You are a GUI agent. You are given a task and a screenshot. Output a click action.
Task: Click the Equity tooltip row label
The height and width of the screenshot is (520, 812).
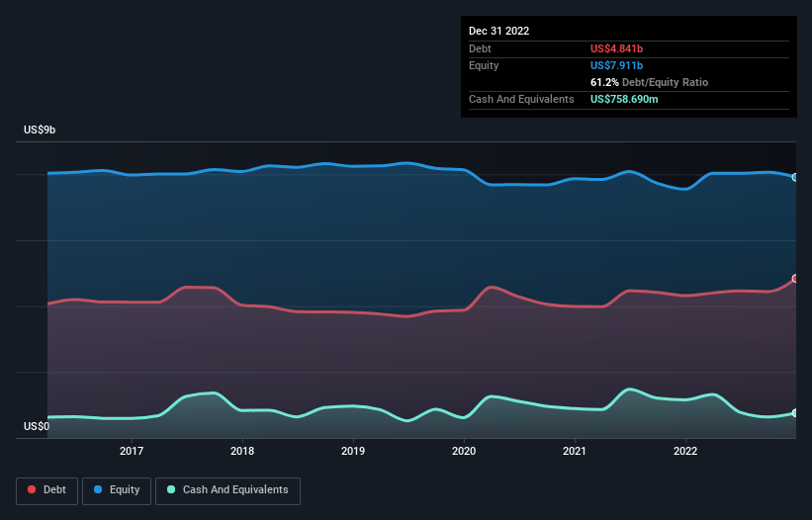coord(484,65)
